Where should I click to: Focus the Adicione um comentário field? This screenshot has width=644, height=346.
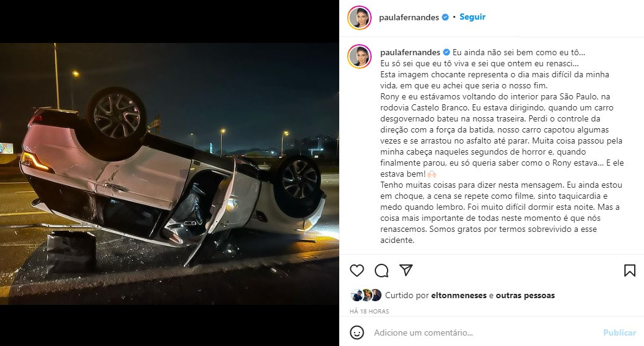(485, 333)
